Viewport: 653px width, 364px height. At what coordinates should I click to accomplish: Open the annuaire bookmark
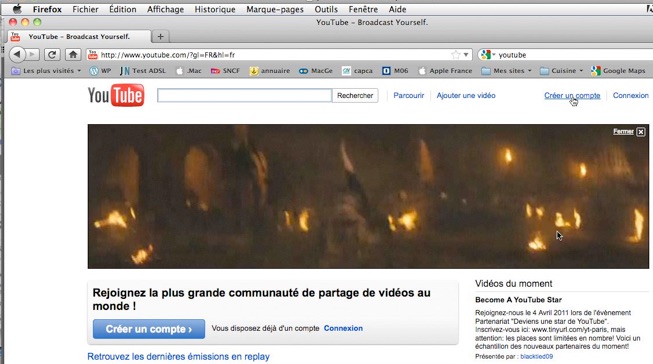[x=270, y=71]
